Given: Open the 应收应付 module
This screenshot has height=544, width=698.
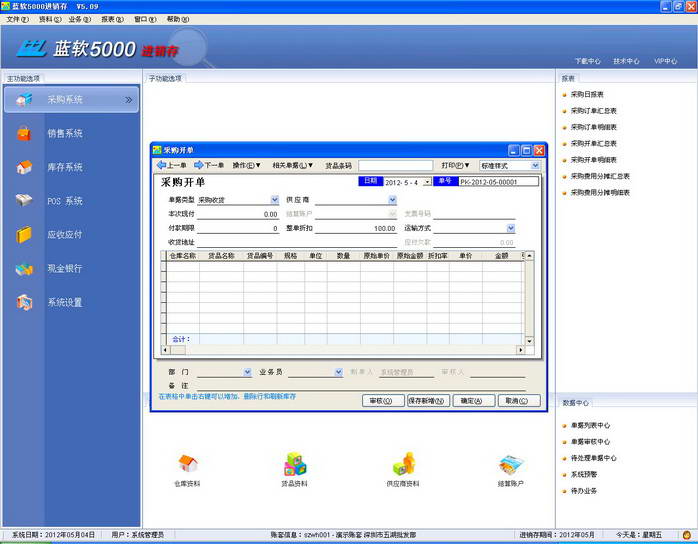Looking at the screenshot, I should click(x=65, y=235).
